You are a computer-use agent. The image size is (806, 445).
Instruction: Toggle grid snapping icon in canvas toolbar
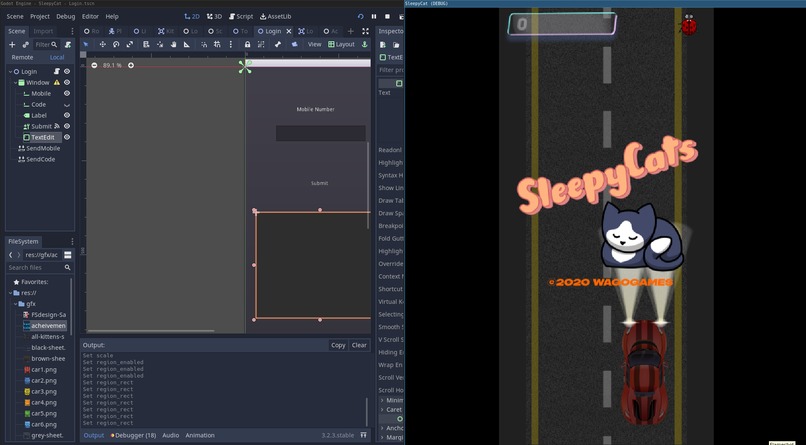(217, 45)
